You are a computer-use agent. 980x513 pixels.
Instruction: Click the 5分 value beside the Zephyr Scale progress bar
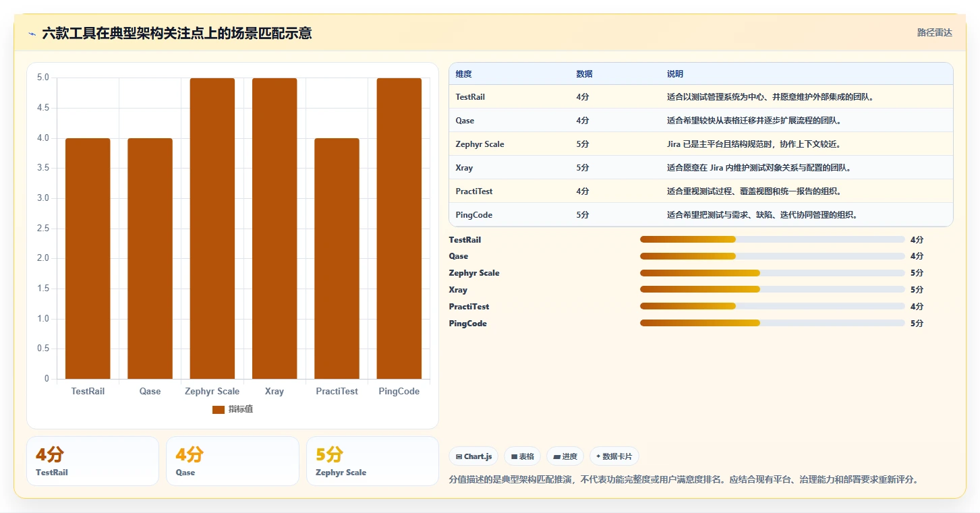coord(917,273)
